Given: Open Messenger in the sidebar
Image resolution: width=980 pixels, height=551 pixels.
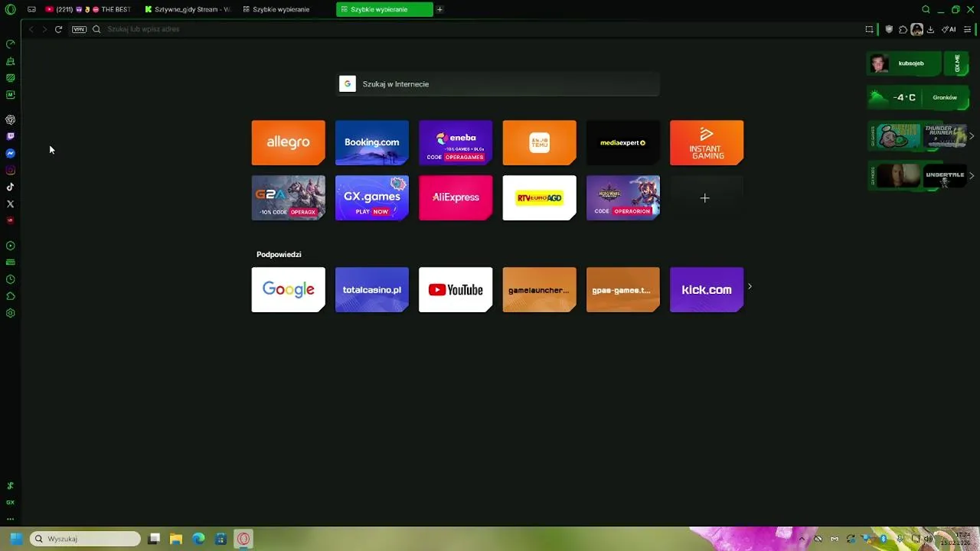Looking at the screenshot, I should [10, 154].
